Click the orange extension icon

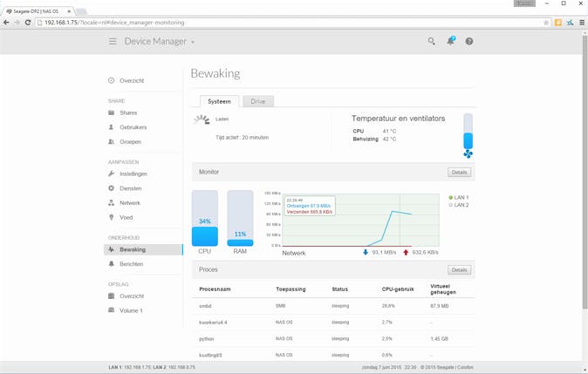558,23
